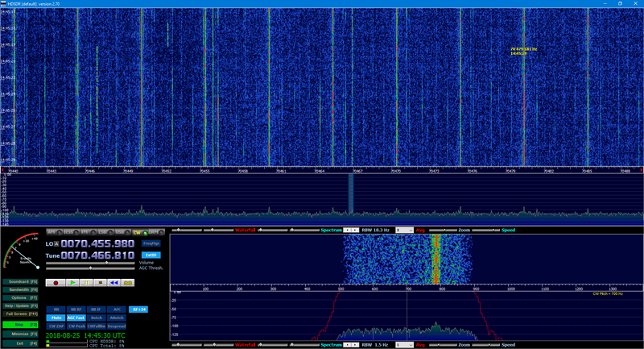Toggle the Despread option
Viewport: 644px width, 349px height.
point(117,326)
